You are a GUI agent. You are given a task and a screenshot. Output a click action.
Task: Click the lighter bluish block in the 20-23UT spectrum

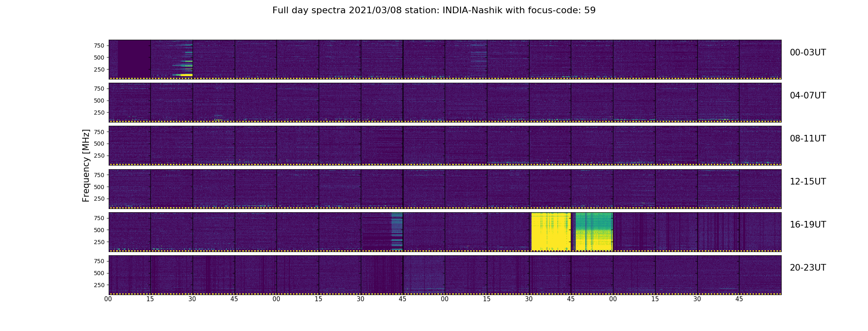coord(424,274)
